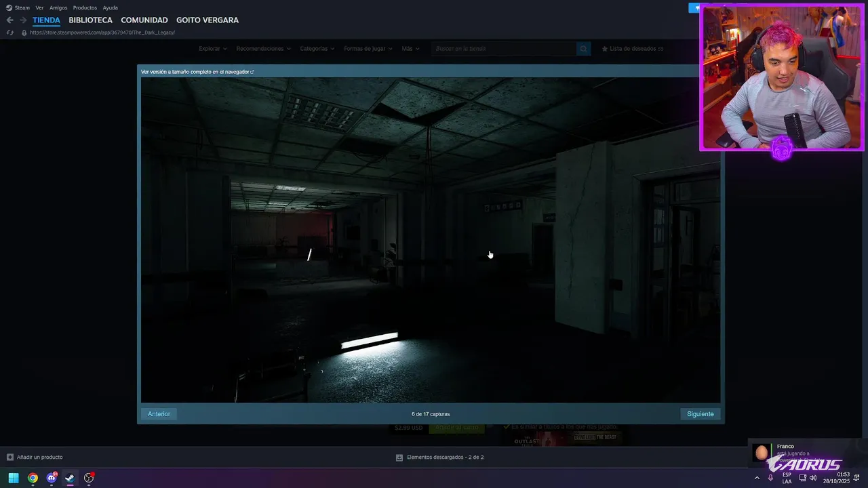Click the $2.99 USD price tag
868x488 pixels.
[x=409, y=428]
